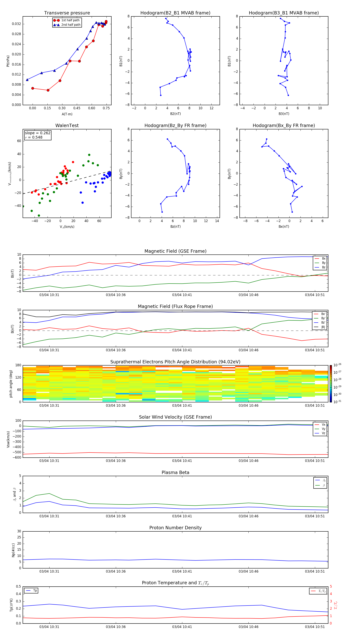This screenshot has width=351, height=644.
Task: Click '03/04 10:41' tick under Plasma Beta plot
Action: [182, 516]
